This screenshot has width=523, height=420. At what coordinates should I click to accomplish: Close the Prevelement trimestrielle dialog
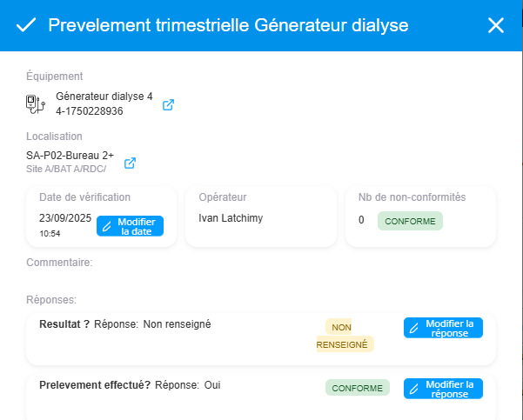[496, 24]
